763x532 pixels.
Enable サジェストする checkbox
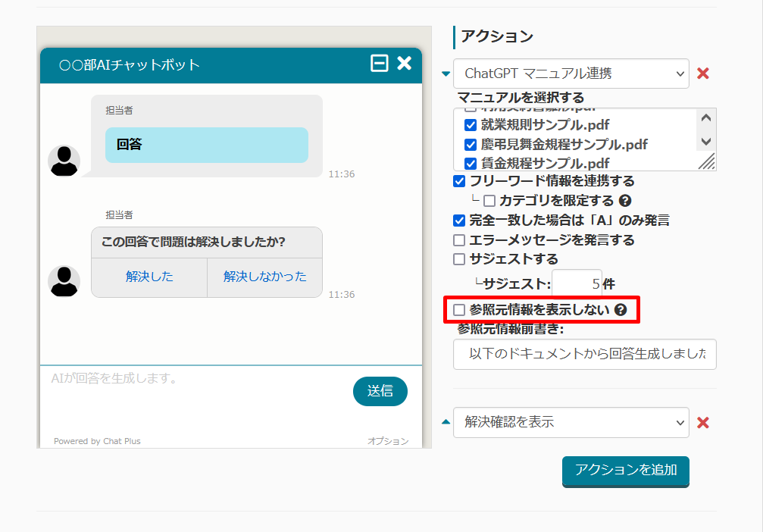pos(458,259)
